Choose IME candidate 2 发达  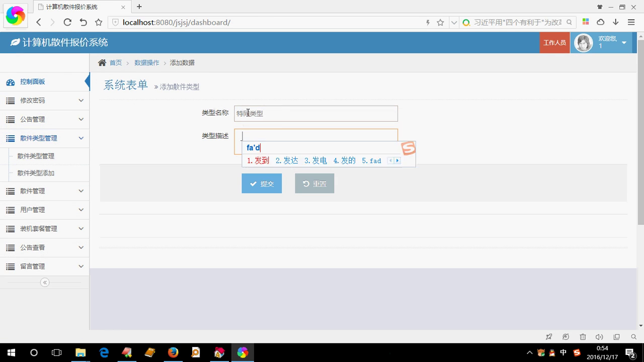287,160
